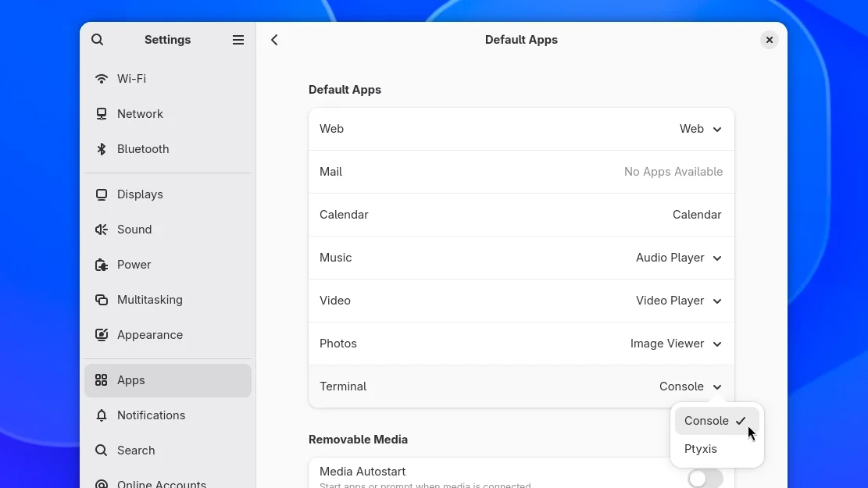The height and width of the screenshot is (488, 868).
Task: Go back with the left arrow
Action: tap(274, 40)
